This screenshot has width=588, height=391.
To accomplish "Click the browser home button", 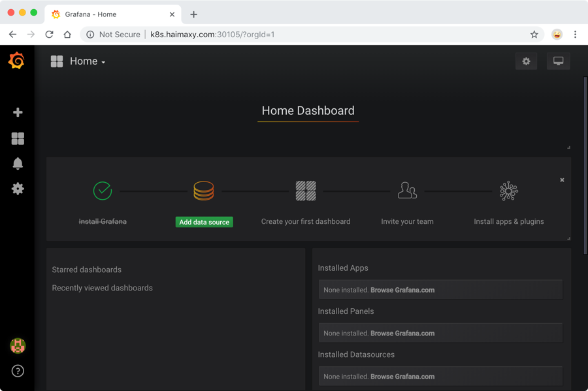I will 67,35.
